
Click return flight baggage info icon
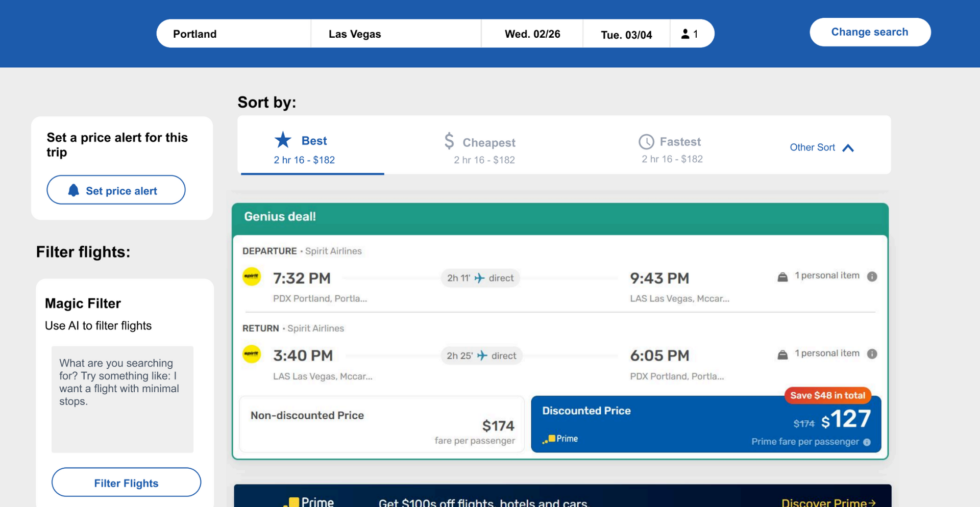872,354
